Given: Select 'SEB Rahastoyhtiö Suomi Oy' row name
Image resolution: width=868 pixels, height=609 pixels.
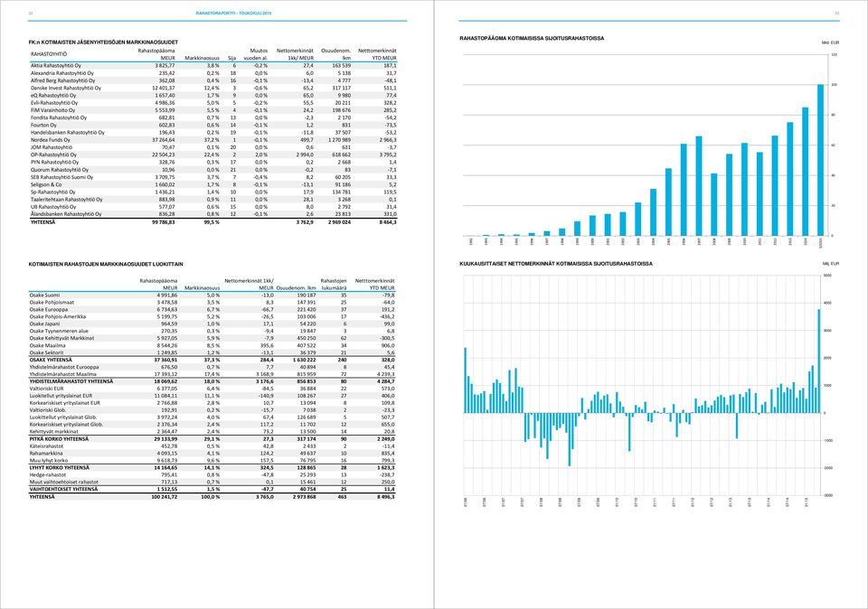Looking at the screenshot, I should point(62,178).
